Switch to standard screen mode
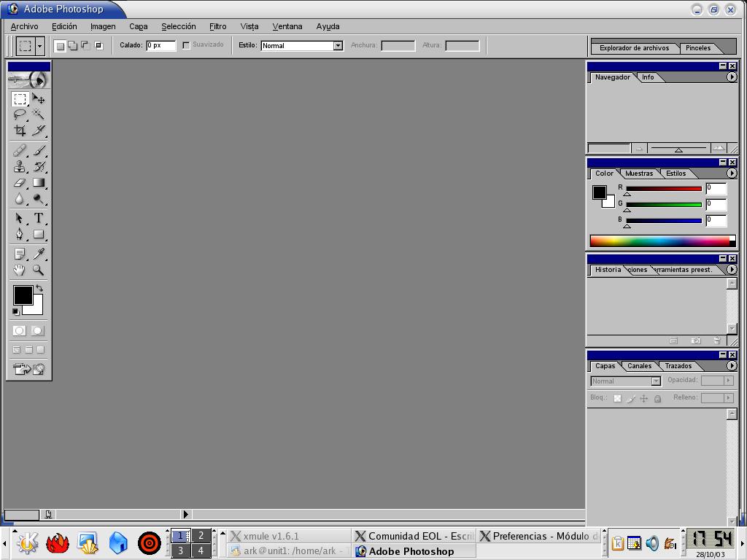747x560 pixels. (x=17, y=349)
